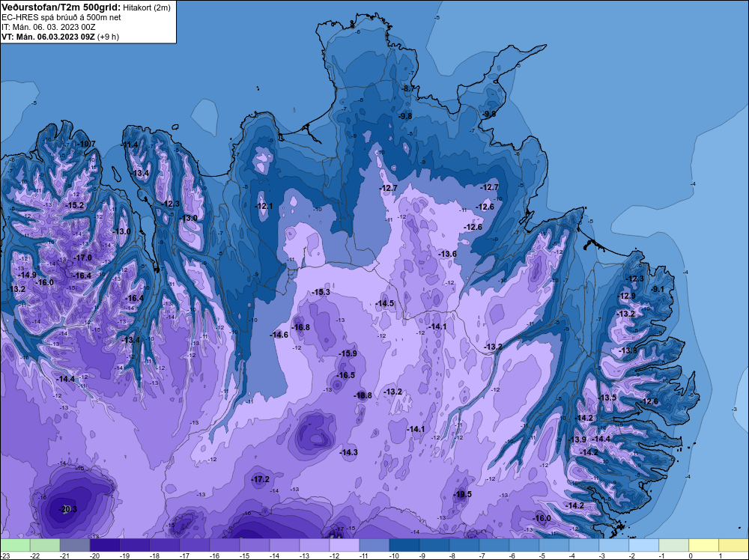
Task: Click the -22 label on the legend scale
Action: [34, 556]
